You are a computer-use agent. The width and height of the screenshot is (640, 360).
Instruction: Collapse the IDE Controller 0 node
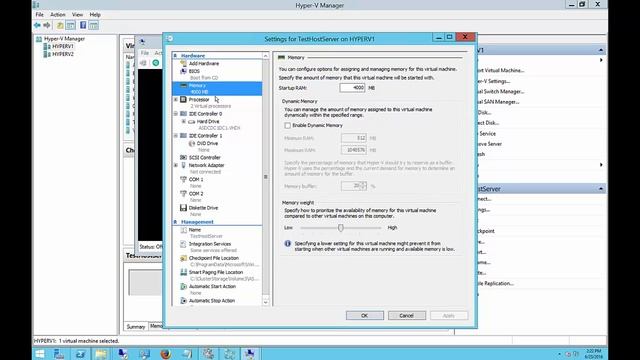(x=176, y=114)
